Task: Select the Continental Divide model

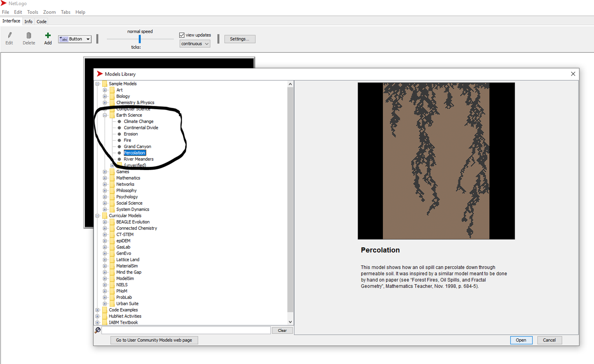Action: point(141,128)
